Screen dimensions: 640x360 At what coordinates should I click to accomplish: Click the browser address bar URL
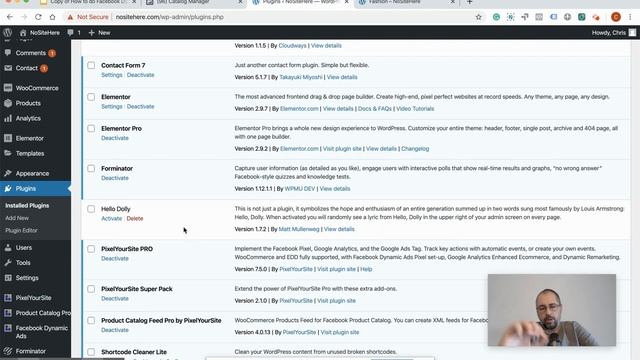click(x=169, y=17)
